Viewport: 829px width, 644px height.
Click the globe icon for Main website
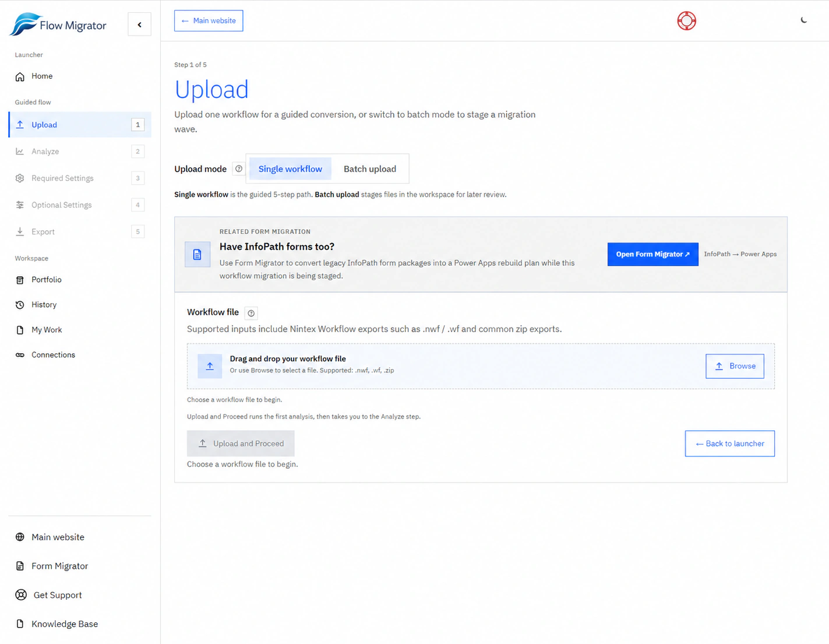(20, 537)
